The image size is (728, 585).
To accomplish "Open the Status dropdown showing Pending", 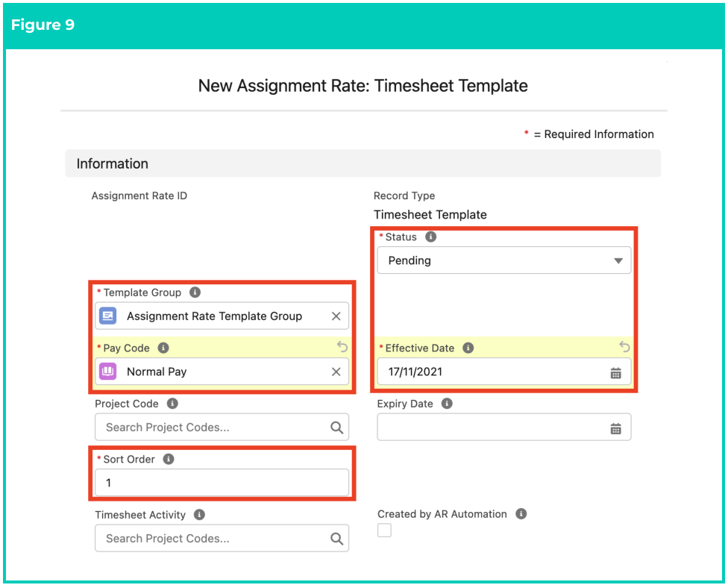I will pyautogui.click(x=503, y=260).
